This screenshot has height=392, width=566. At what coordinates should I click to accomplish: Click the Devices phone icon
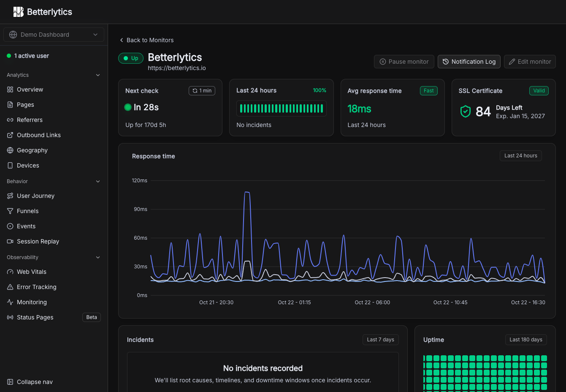(10, 165)
